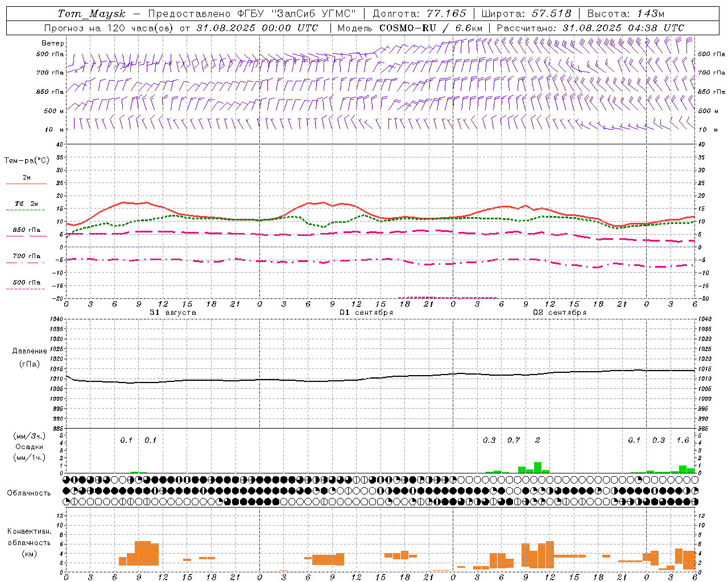Click the '02 сентября' date label
Viewport: 728px width, 582px height.
(x=560, y=313)
